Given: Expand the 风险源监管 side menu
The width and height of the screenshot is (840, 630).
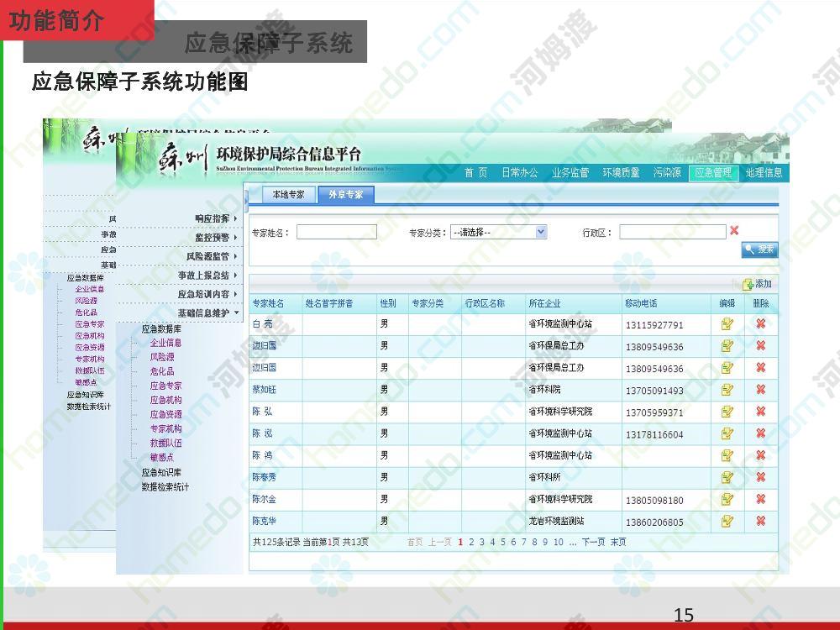Looking at the screenshot, I should (212, 256).
